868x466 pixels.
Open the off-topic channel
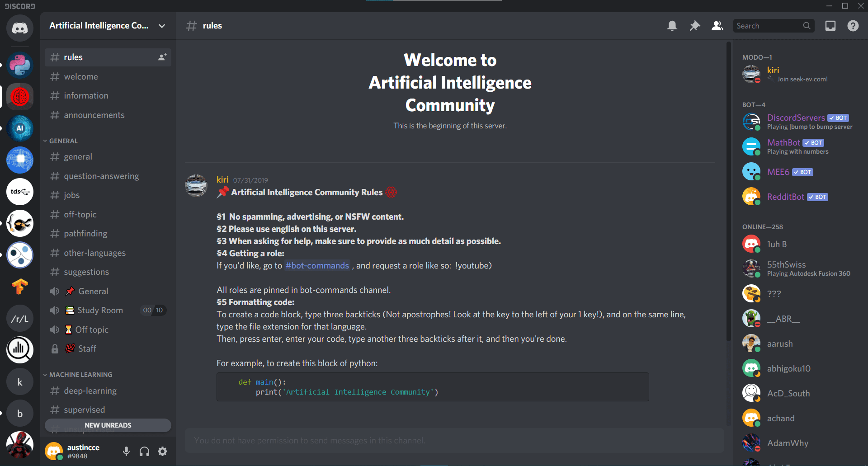(108, 214)
